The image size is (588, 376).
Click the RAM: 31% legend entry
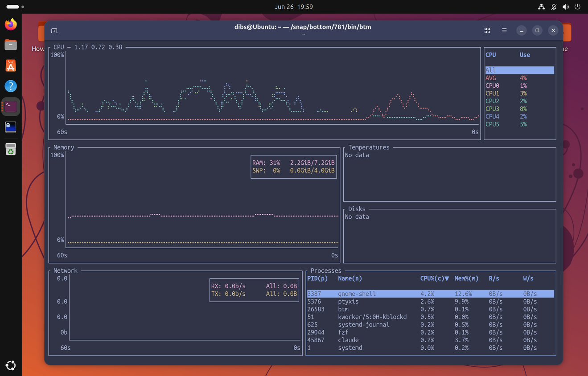click(293, 163)
